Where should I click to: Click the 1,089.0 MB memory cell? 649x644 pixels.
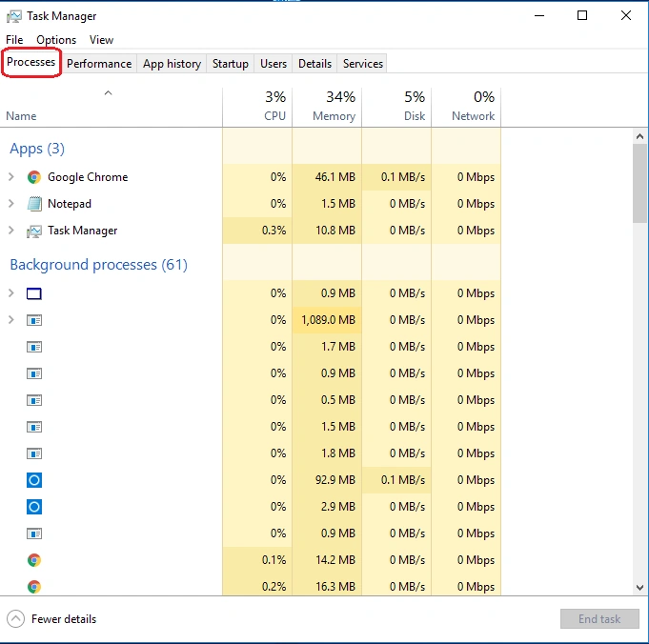327,320
